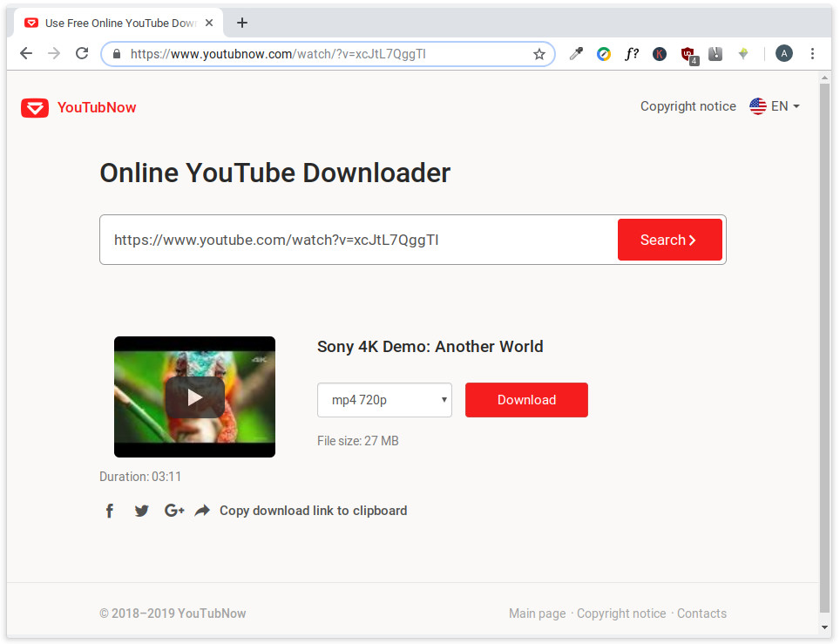This screenshot has height=644, width=840.
Task: Select the Use Free Online YouTube Downloader tab
Action: (x=120, y=23)
